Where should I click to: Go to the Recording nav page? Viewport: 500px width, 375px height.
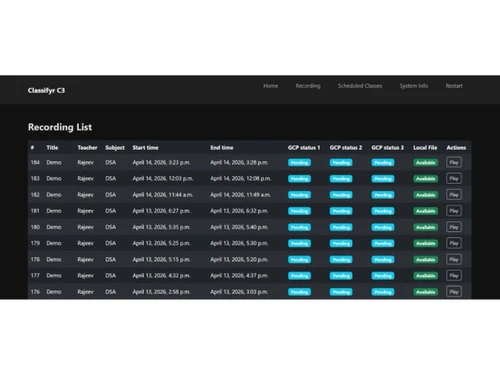[x=308, y=86]
